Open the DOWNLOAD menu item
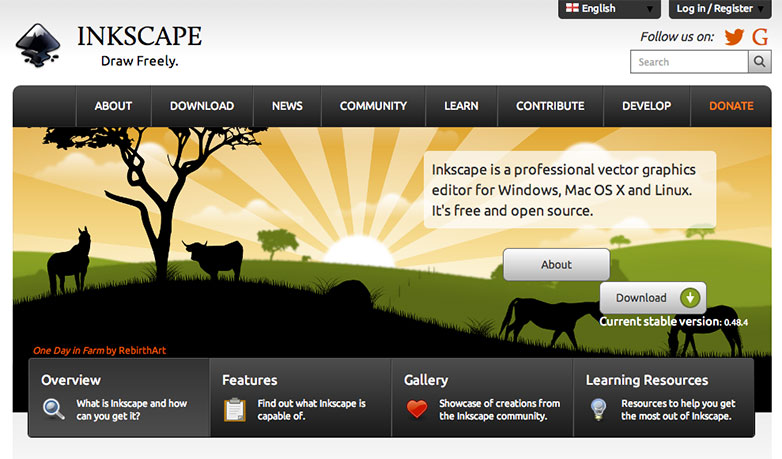Viewport: 782px width, 459px height. coord(202,106)
